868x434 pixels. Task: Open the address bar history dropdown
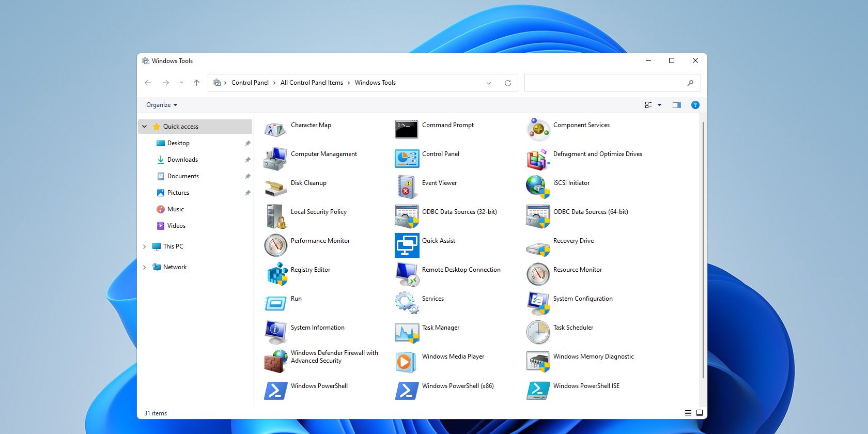489,83
